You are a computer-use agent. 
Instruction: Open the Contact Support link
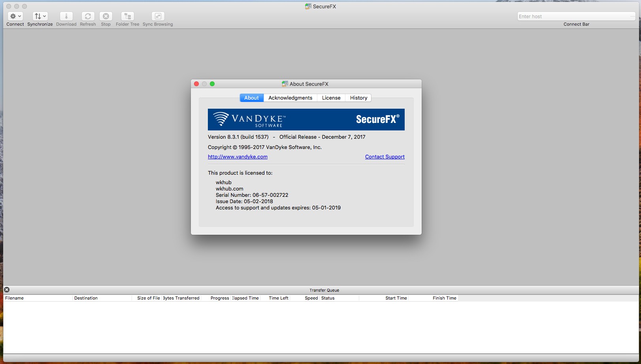click(x=385, y=157)
